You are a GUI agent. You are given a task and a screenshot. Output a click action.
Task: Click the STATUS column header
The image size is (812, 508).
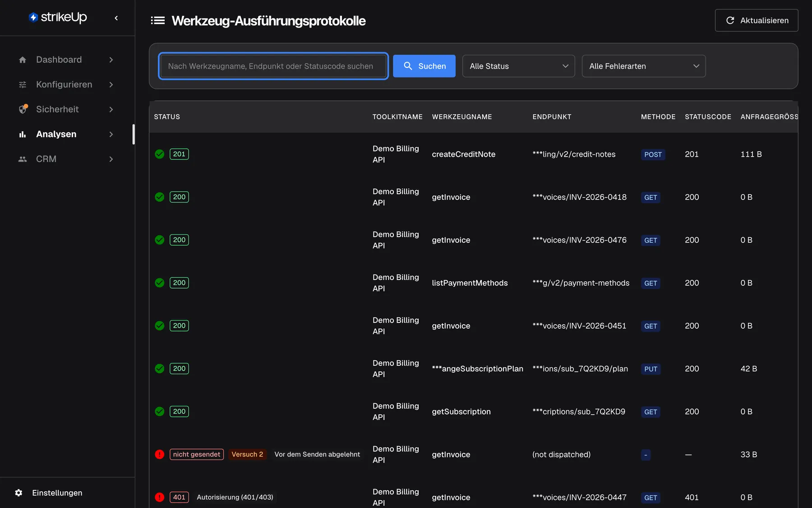[167, 117]
